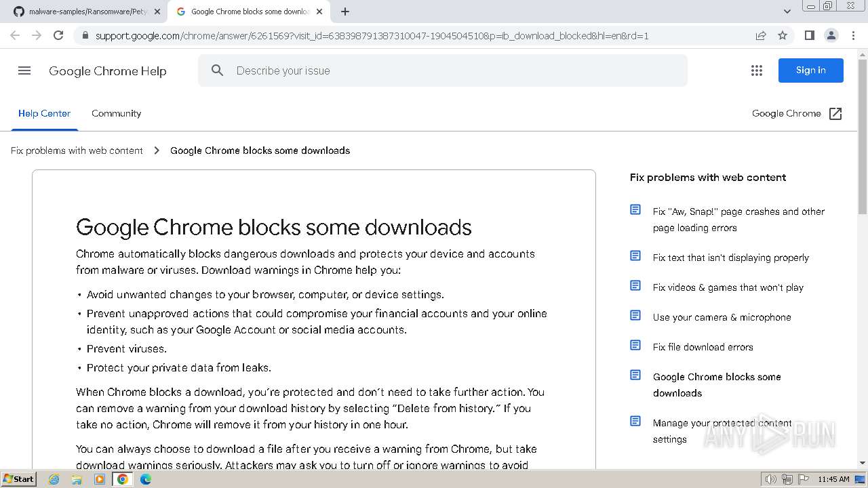868x488 pixels.
Task: Click article icon beside Fix videos & games
Action: pos(635,285)
